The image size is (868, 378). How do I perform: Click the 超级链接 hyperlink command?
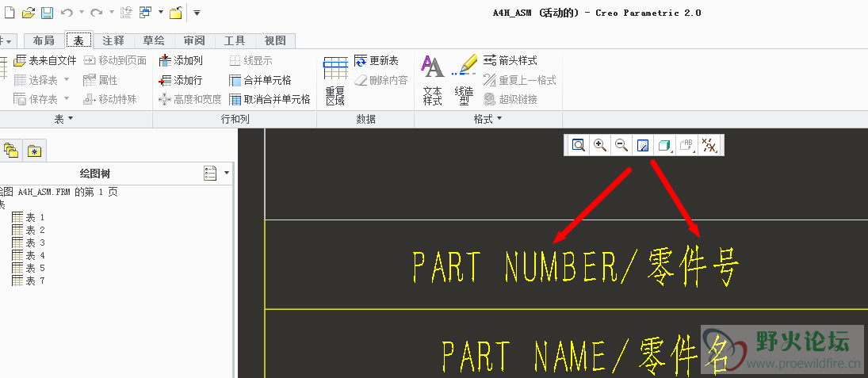coord(510,99)
